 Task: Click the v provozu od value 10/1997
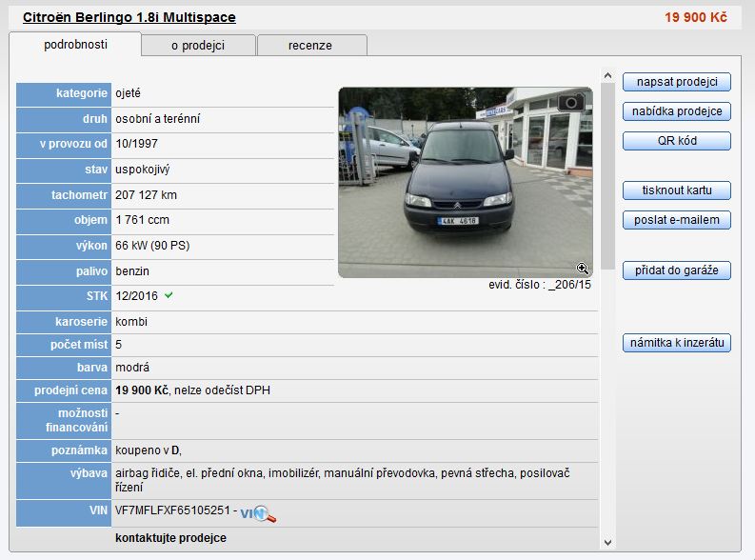[136, 144]
